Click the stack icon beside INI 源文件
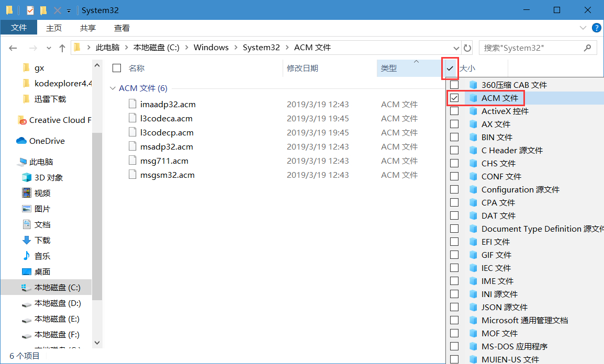 pyautogui.click(x=474, y=294)
